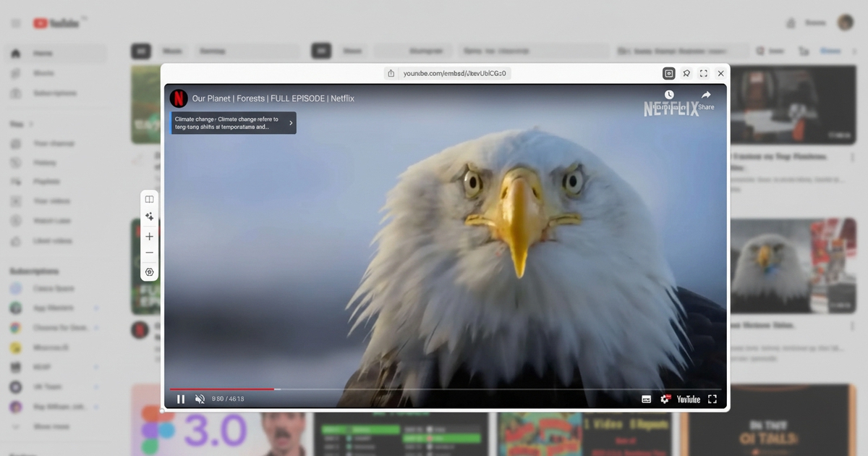Unmute the video sound
Viewport: 868px width, 456px height.
(x=200, y=399)
